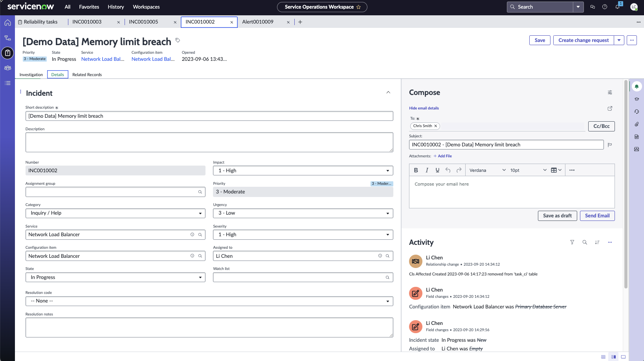
Task: Open the lists icon in left sidebar
Action: (7, 83)
